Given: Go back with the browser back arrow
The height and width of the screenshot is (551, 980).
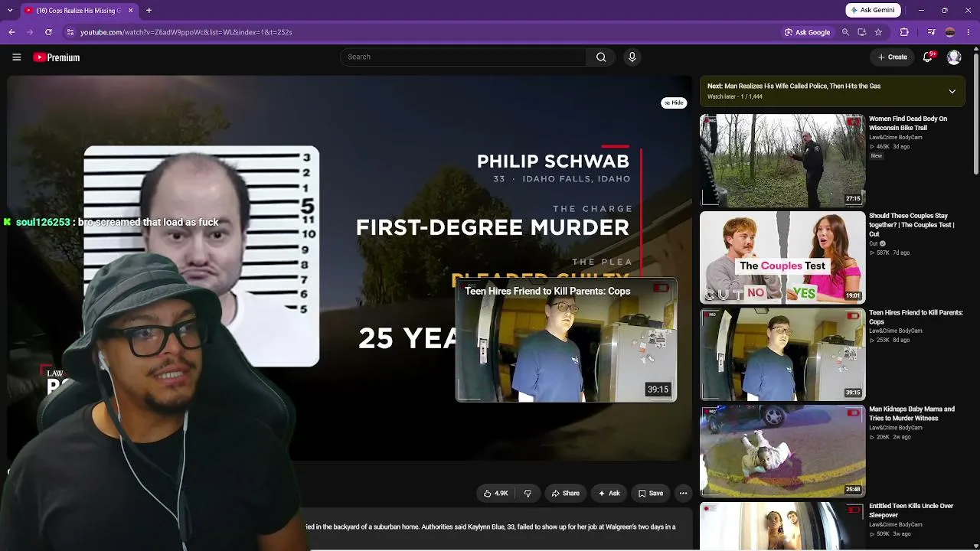Looking at the screenshot, I should (11, 32).
